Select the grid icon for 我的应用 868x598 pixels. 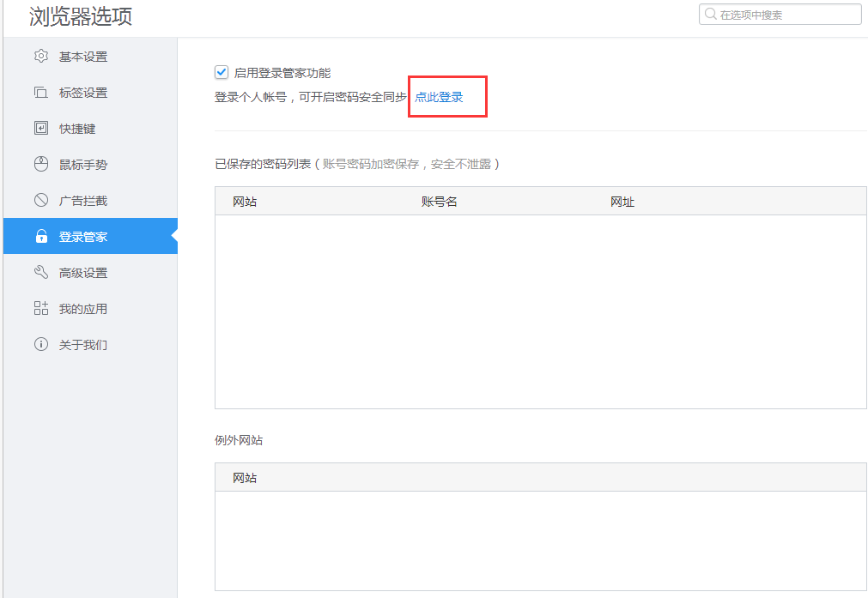tap(40, 308)
